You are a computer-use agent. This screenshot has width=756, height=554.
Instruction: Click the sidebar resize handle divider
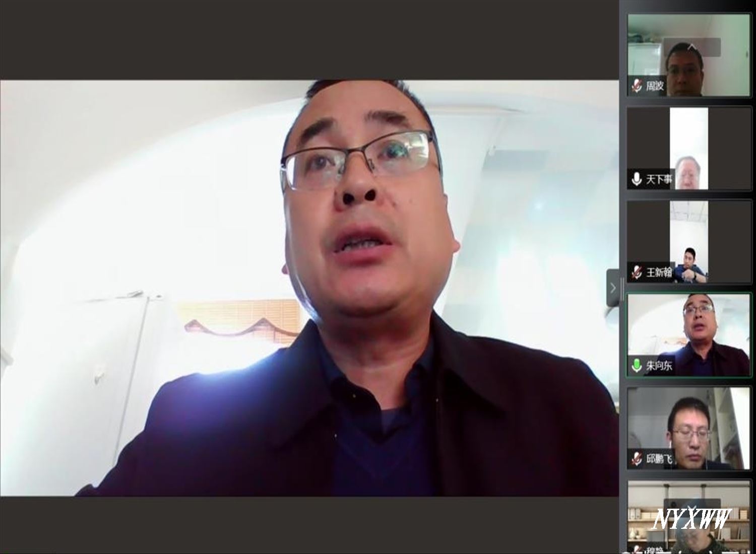pyautogui.click(x=623, y=288)
